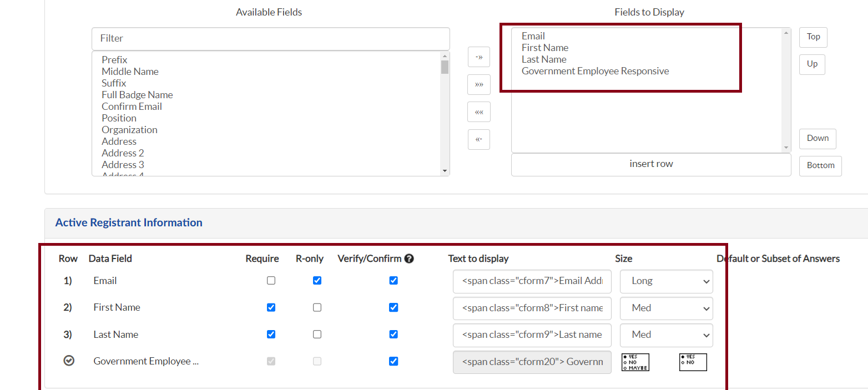Click the remove all fields arrow button
The width and height of the screenshot is (868, 390).
point(478,112)
